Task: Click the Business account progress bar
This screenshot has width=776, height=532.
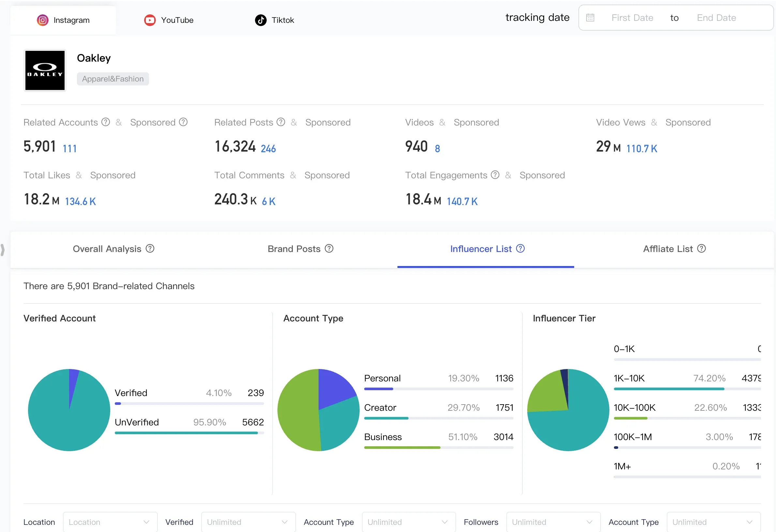Action: 439,448
